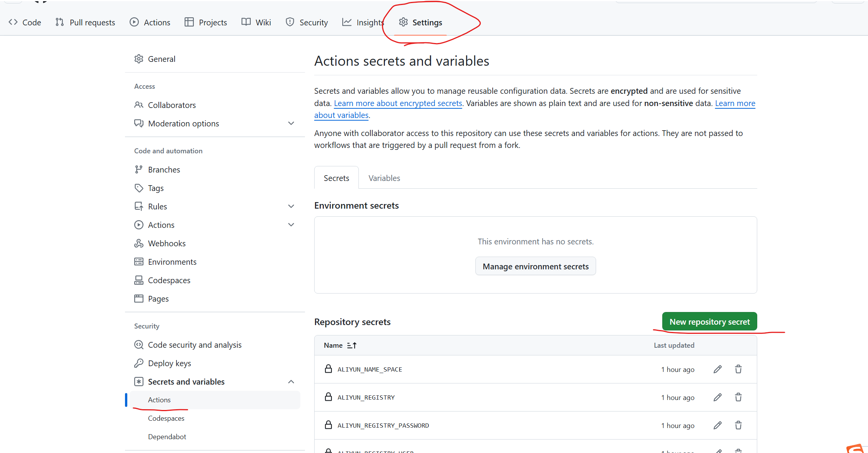
Task: Expand Rules section in sidebar
Action: tap(291, 206)
